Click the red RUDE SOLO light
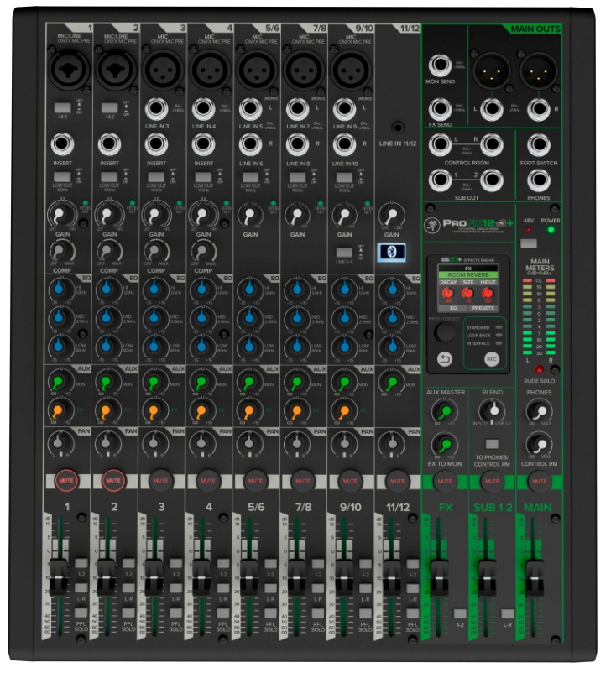 (x=540, y=369)
